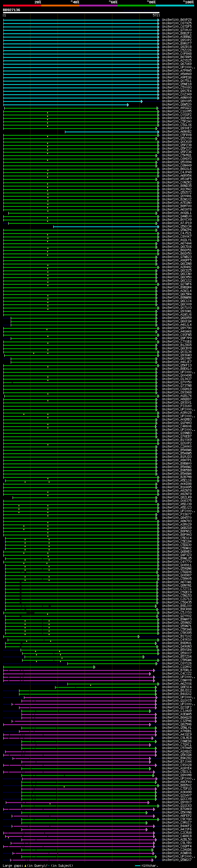Screen dimensions: 197x868
Task: Click the UniRef100_A9ATP1 hit label
Action: click(x=177, y=460)
